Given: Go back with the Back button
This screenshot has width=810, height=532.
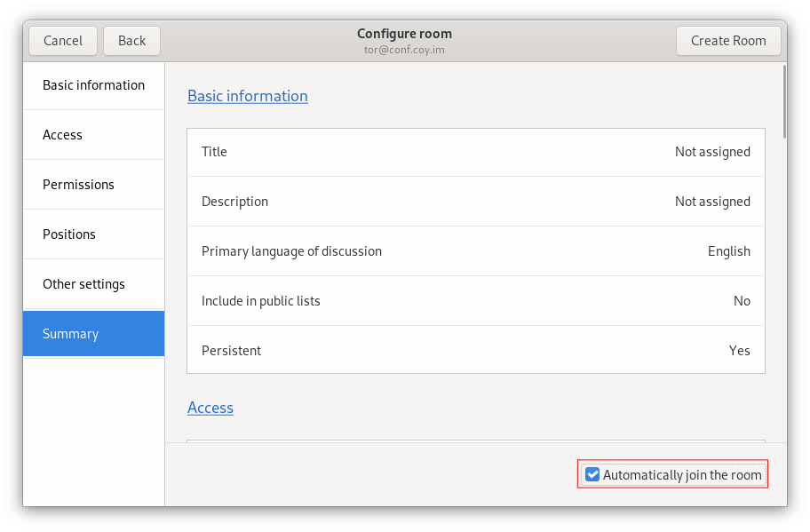Looking at the screenshot, I should [x=131, y=41].
